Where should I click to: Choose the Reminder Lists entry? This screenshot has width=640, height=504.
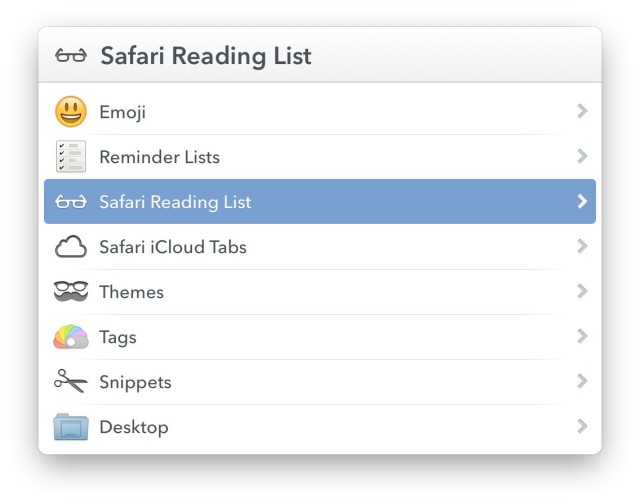tap(159, 157)
